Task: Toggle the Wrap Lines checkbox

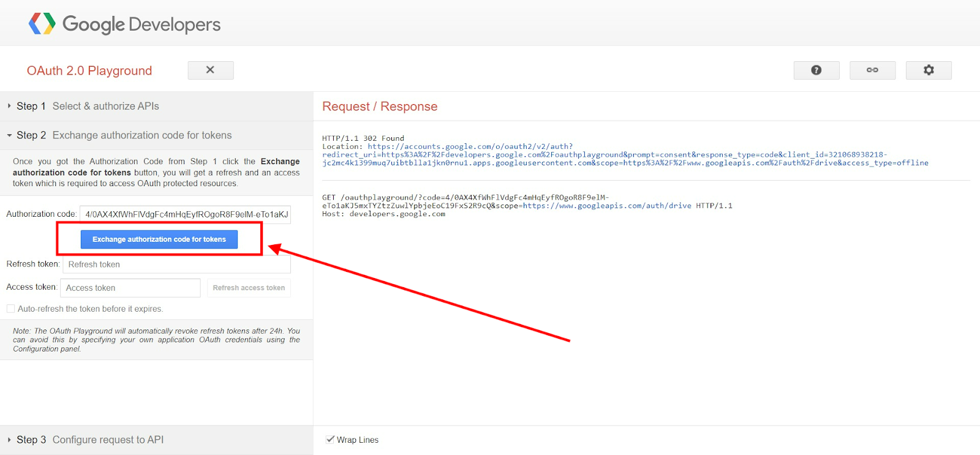Action: [x=330, y=440]
